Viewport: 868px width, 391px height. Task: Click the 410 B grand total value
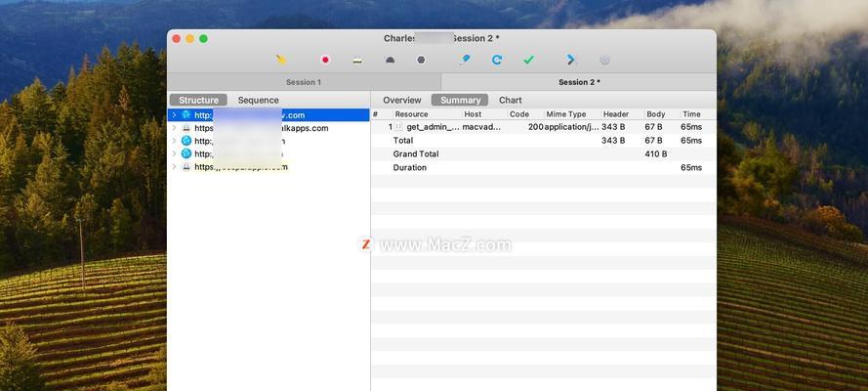click(x=656, y=154)
